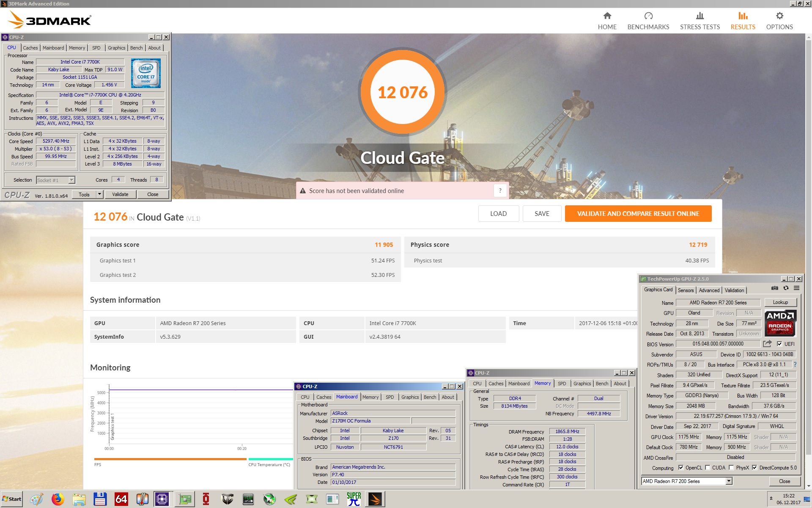Switch to the purple CPU-Z taskbar icon
Screen dimensions: 812x508
(162, 500)
